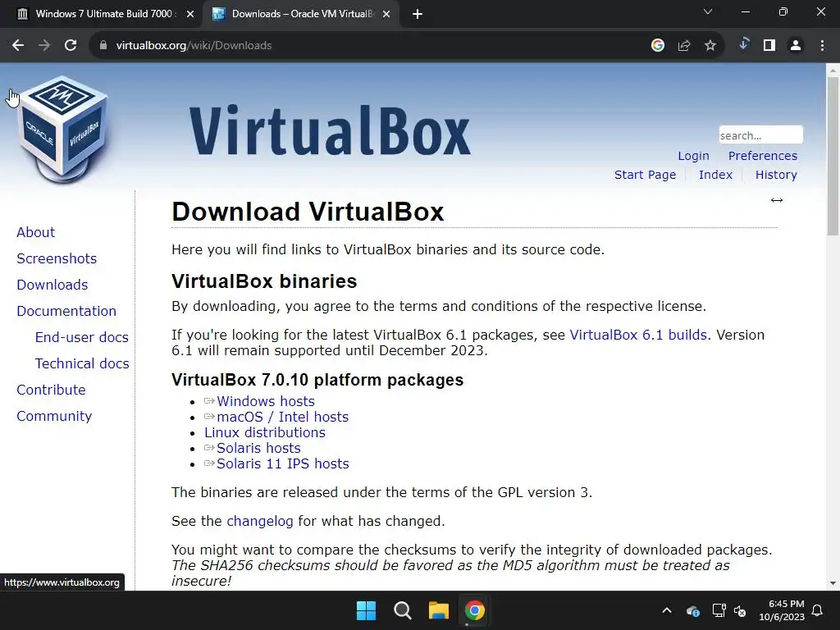Screen dimensions: 840x630
Task: Click the OneDrive cloud tray icon
Action: (692, 610)
